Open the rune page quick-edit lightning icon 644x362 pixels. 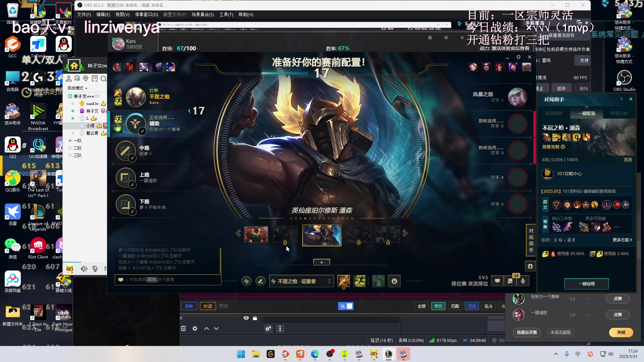click(247, 281)
